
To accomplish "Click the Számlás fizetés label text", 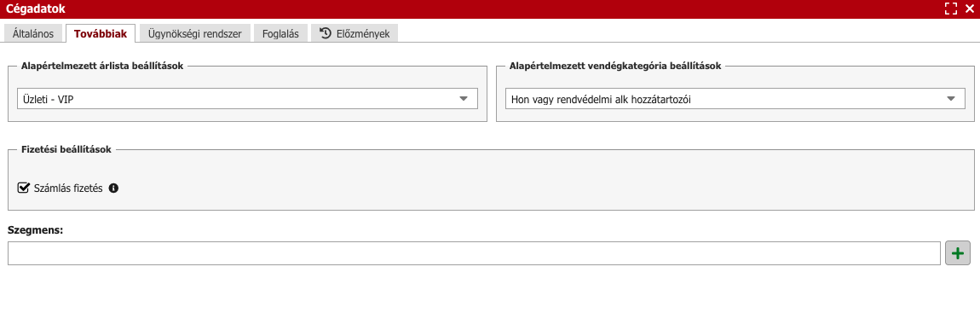I will point(68,188).
